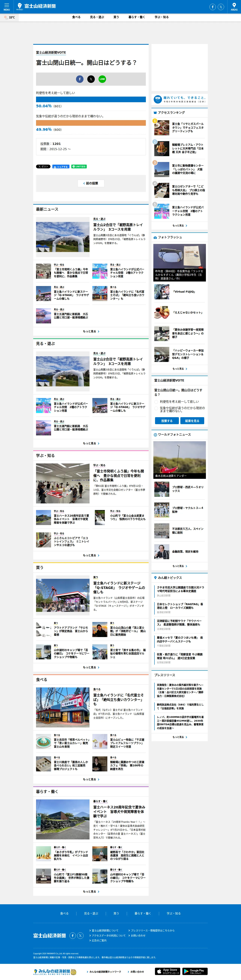The image size is (241, 980).
Task: Open 食べる in the top navigation
Action: [x=76, y=17]
